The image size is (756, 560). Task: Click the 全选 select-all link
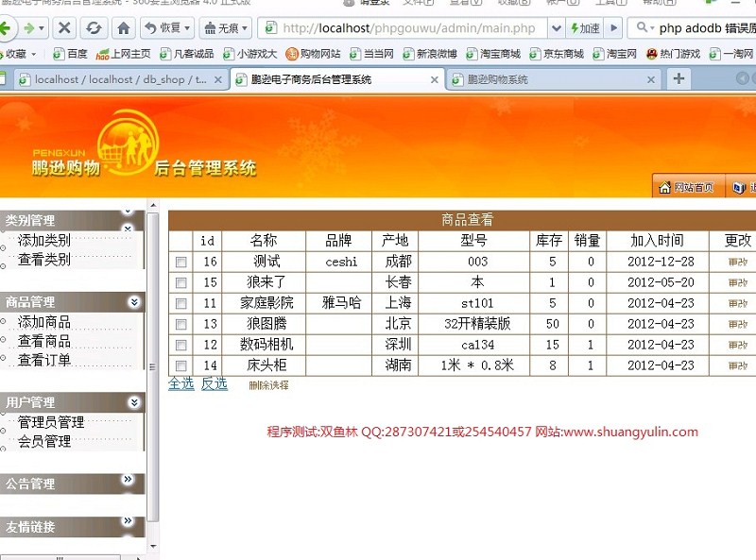(180, 383)
